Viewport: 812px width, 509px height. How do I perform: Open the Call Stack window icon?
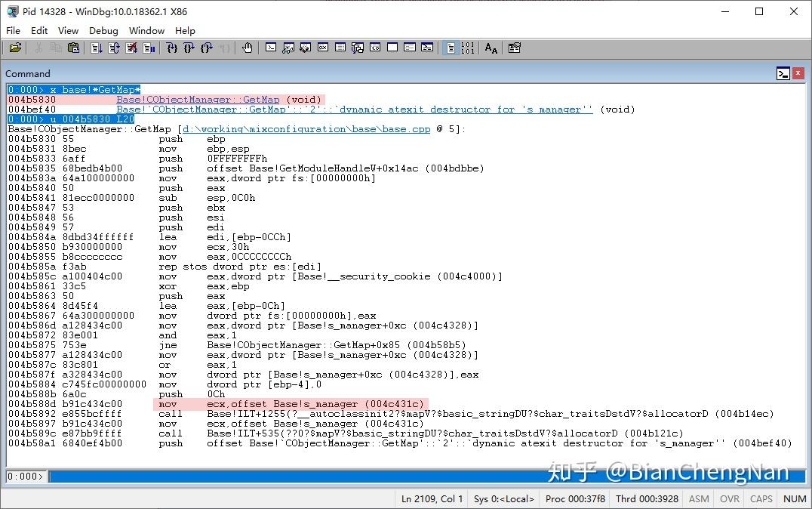point(358,47)
